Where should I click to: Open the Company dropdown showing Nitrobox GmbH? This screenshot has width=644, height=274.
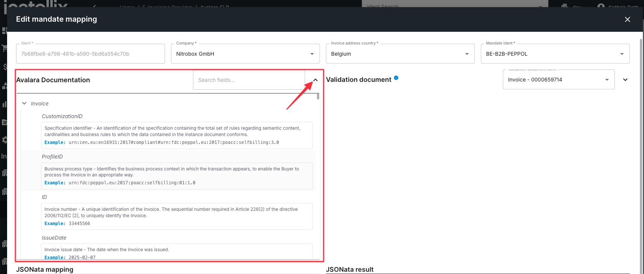[245, 54]
